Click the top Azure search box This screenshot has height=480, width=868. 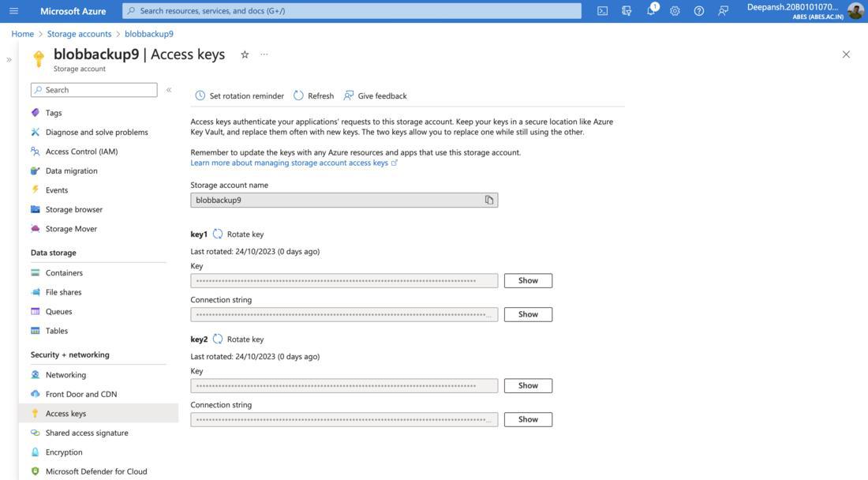(352, 11)
